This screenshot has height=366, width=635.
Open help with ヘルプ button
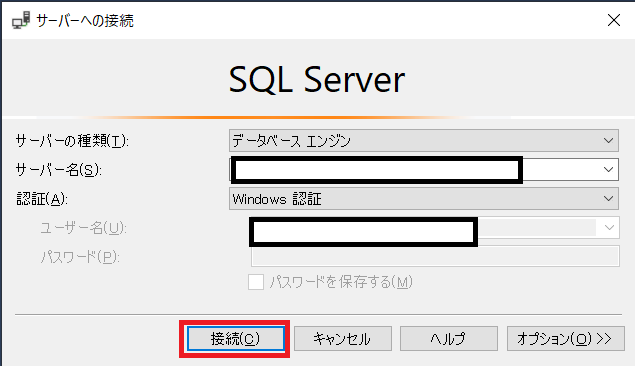[449, 338]
